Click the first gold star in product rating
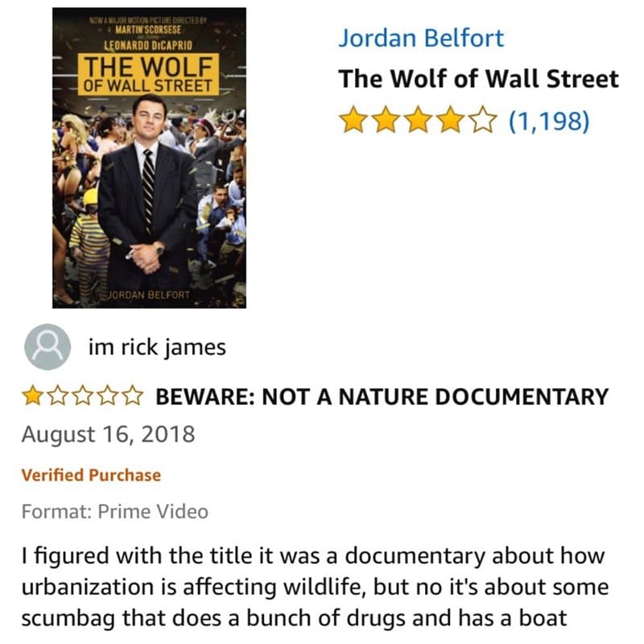Viewport: 644px width, 644px height. [353, 119]
